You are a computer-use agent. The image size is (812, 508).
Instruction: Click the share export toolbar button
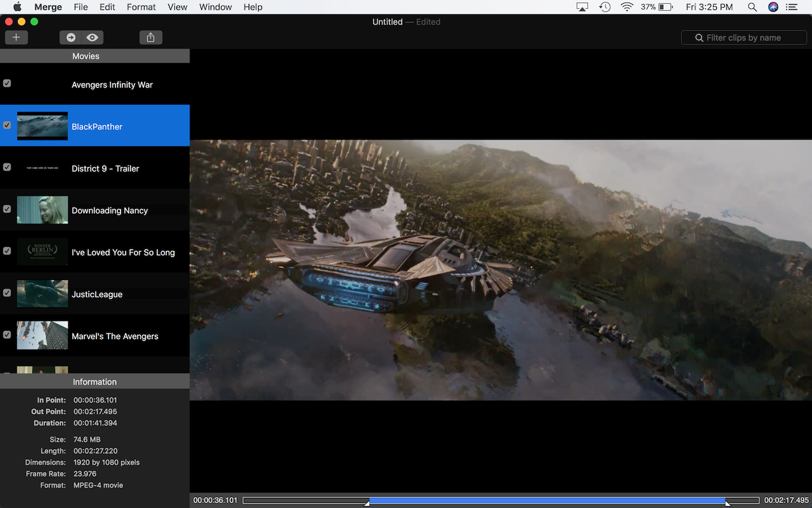[x=150, y=37]
